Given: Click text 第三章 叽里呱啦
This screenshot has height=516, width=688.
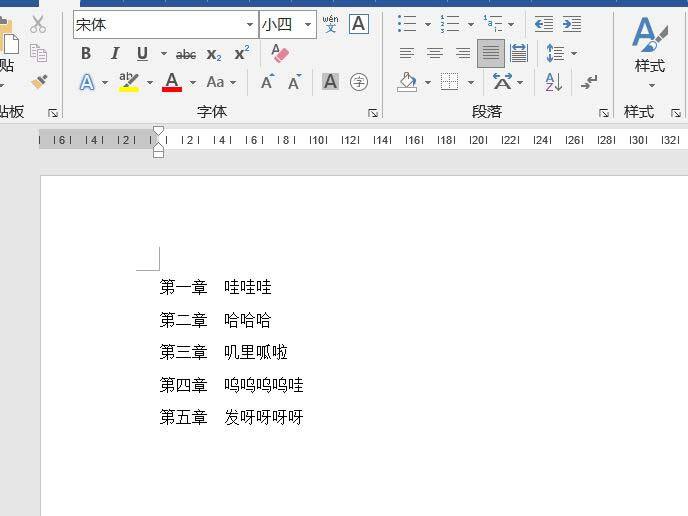Looking at the screenshot, I should click(x=223, y=352).
